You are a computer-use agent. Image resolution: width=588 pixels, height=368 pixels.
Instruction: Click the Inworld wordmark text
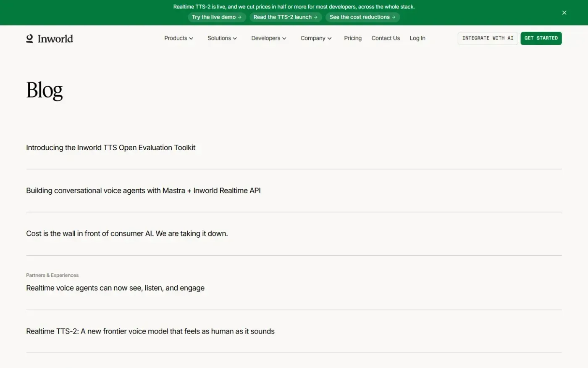pyautogui.click(x=55, y=39)
